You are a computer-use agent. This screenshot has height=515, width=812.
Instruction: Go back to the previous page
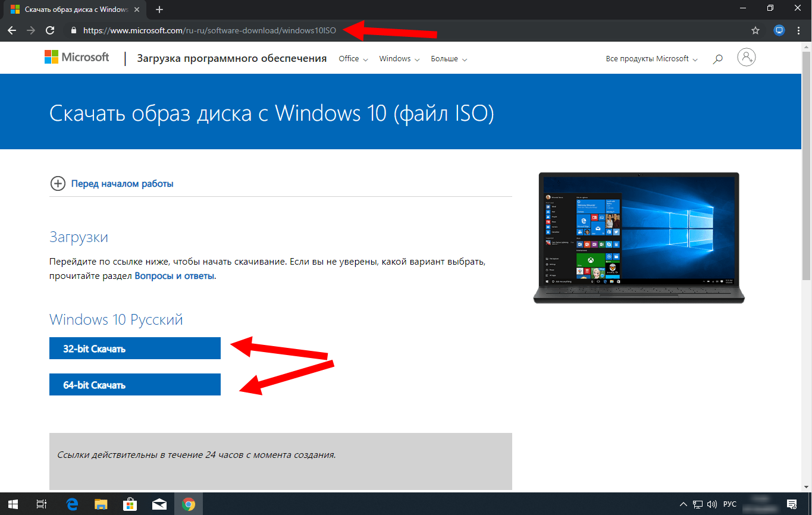pyautogui.click(x=12, y=30)
